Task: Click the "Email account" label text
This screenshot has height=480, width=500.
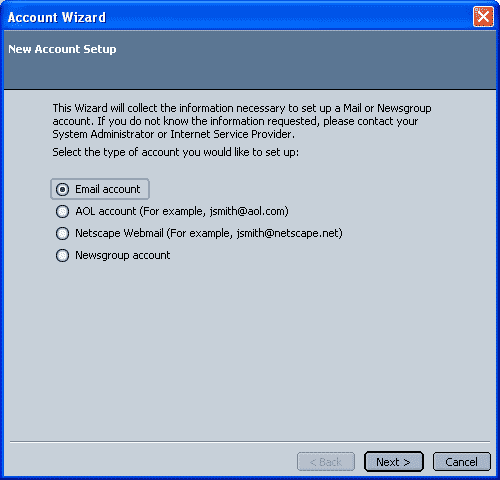Action: coord(107,189)
